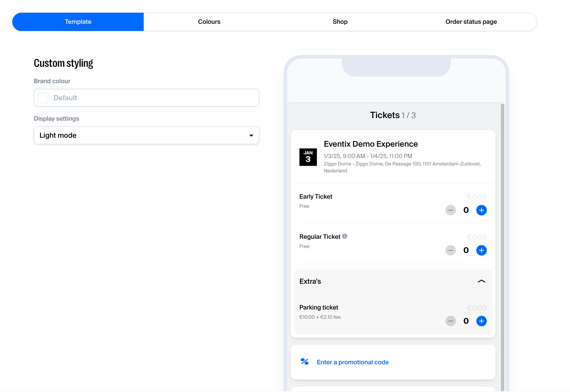Remove one Regular Ticket with minus button
Viewport: 570px width, 392px height.
click(450, 250)
